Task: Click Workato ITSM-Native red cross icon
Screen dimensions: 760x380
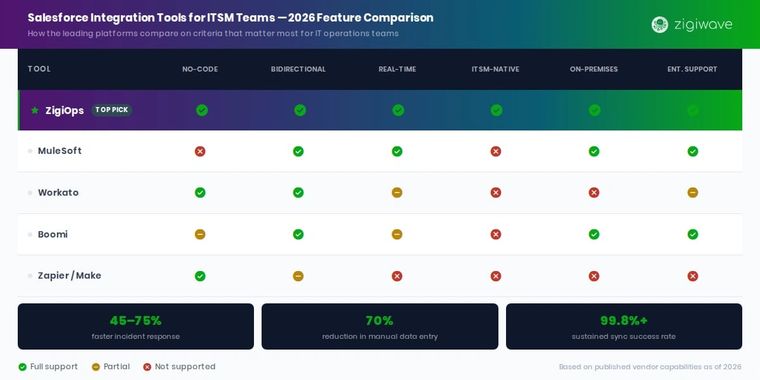Action: [496, 193]
